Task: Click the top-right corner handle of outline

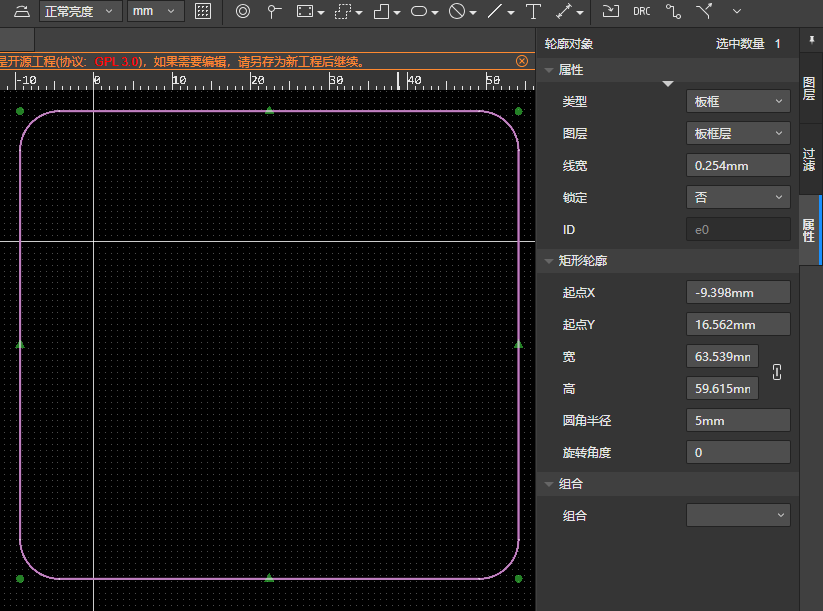Action: (x=519, y=111)
